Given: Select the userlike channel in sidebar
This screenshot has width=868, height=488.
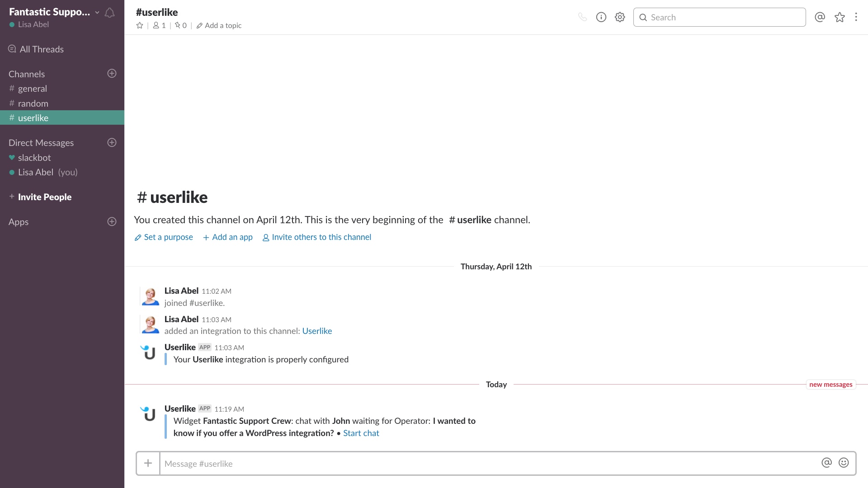Looking at the screenshot, I should (62, 117).
